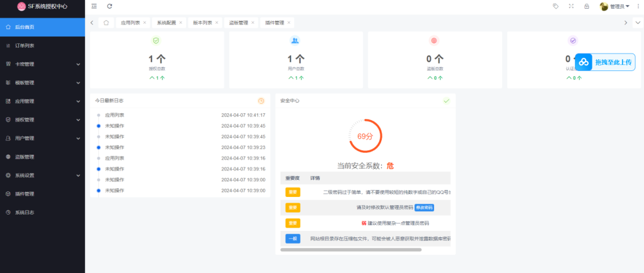
Task: Click the shield icon on 授权总数 card
Action: coord(156,40)
